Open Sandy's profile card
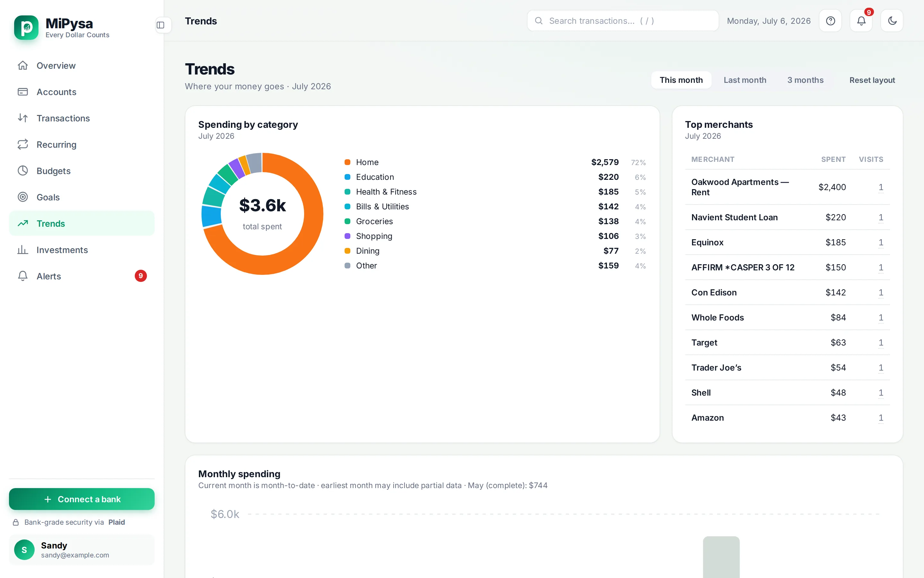 (82, 550)
